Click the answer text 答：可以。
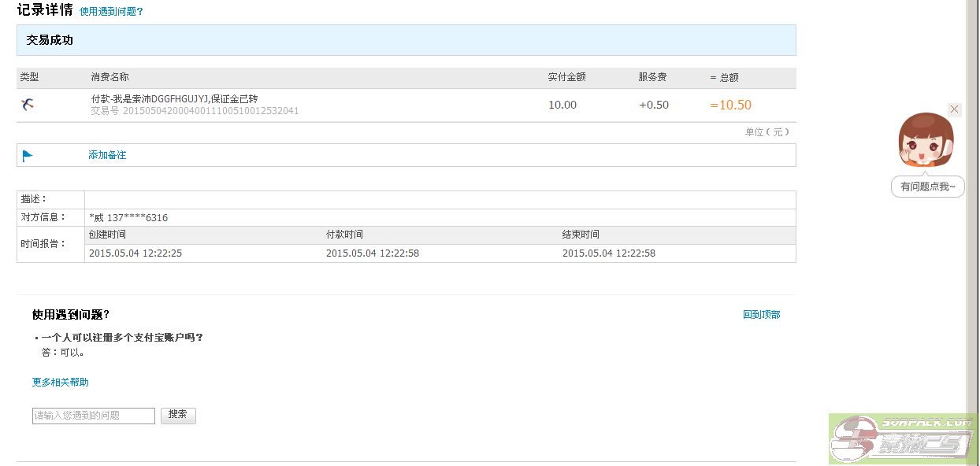This screenshot has width=980, height=466. click(x=62, y=353)
